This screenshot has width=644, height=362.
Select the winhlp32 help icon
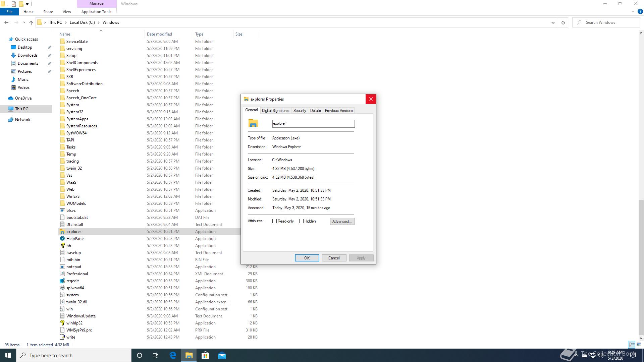coord(62,323)
